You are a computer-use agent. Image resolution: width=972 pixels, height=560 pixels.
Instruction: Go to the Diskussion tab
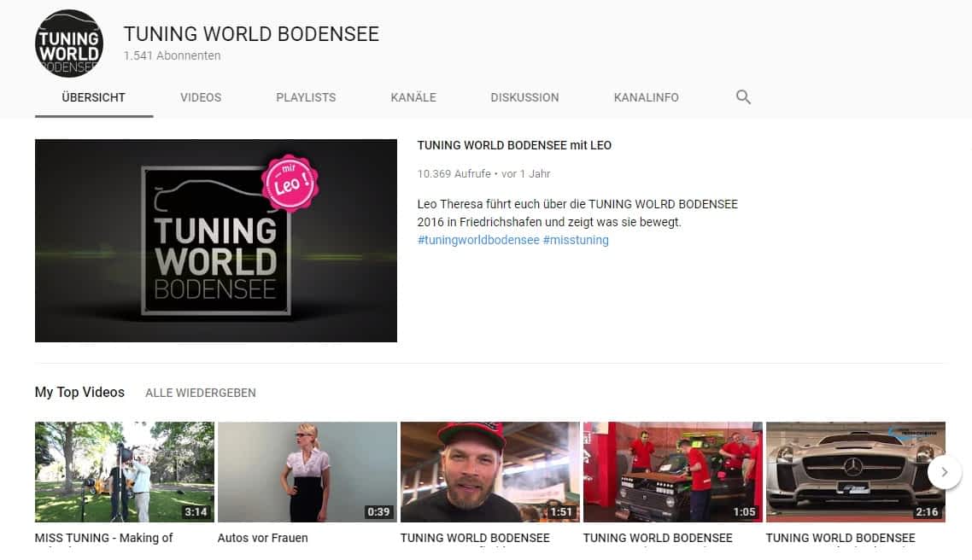525,97
